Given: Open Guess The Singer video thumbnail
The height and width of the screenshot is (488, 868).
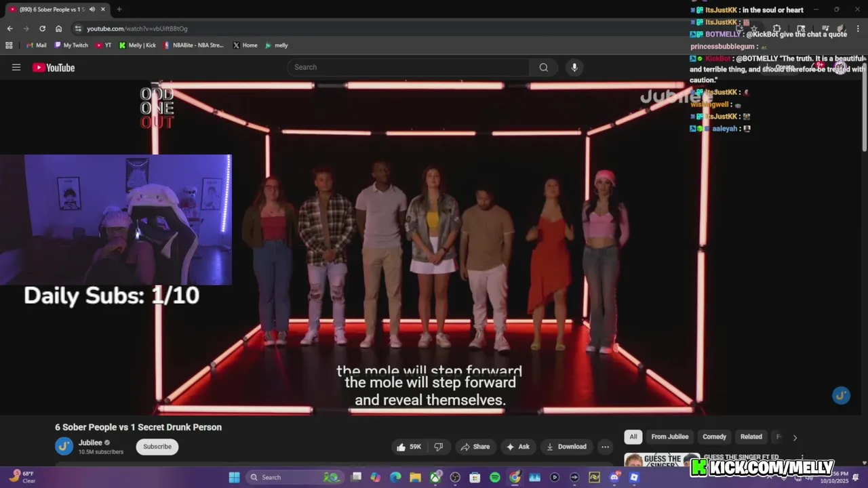Looking at the screenshot, I should click(662, 460).
